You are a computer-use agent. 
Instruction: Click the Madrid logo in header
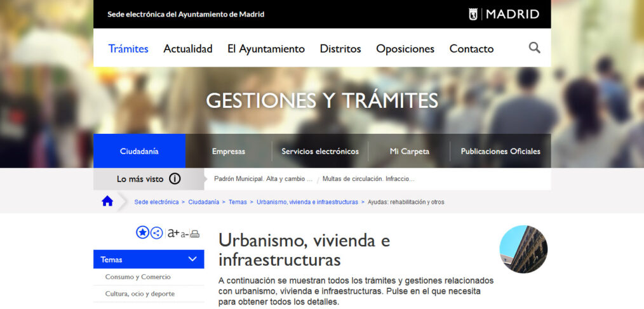504,14
